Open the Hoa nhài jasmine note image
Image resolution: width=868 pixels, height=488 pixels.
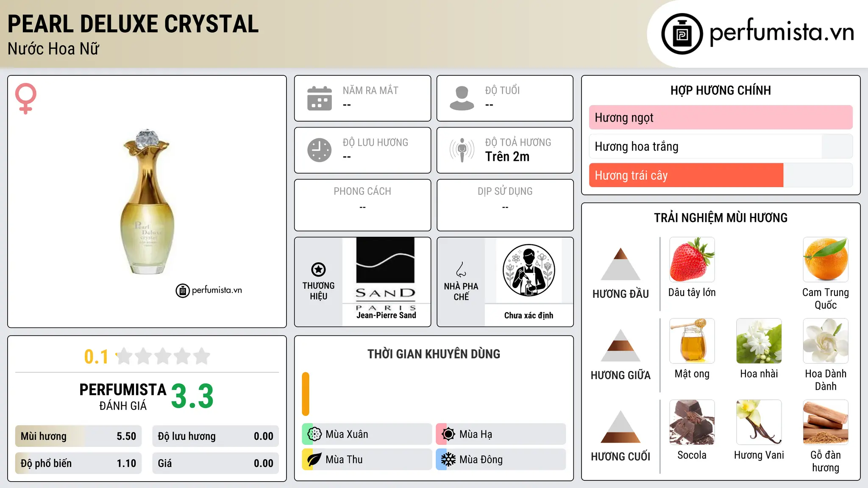click(759, 341)
